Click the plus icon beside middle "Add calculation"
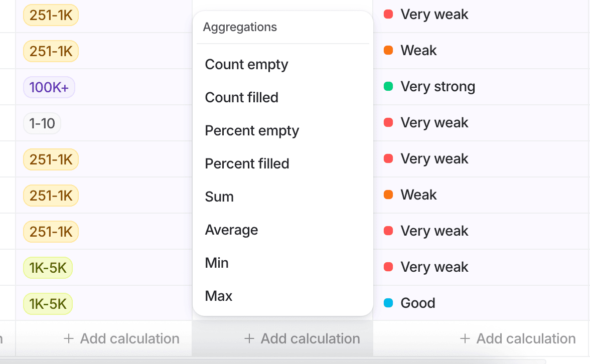590x364 pixels. (x=249, y=338)
